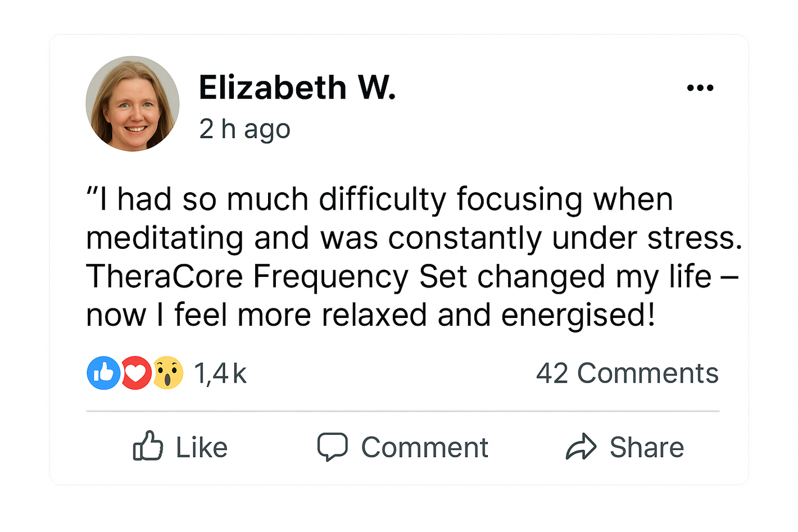798x532 pixels.
Task: Click the blue thumbs-up reaction icon
Action: [x=103, y=373]
